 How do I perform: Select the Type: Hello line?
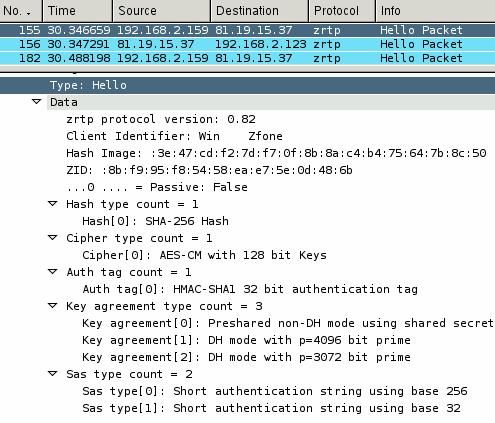247,85
